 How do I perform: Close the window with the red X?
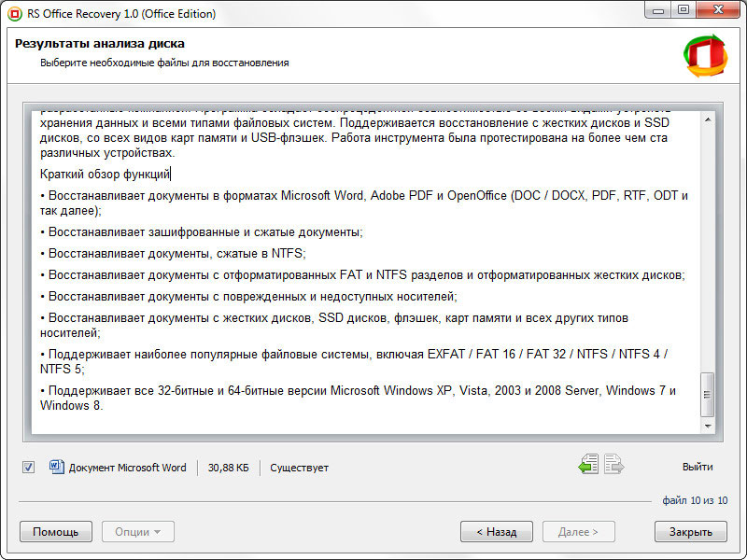coord(719,10)
